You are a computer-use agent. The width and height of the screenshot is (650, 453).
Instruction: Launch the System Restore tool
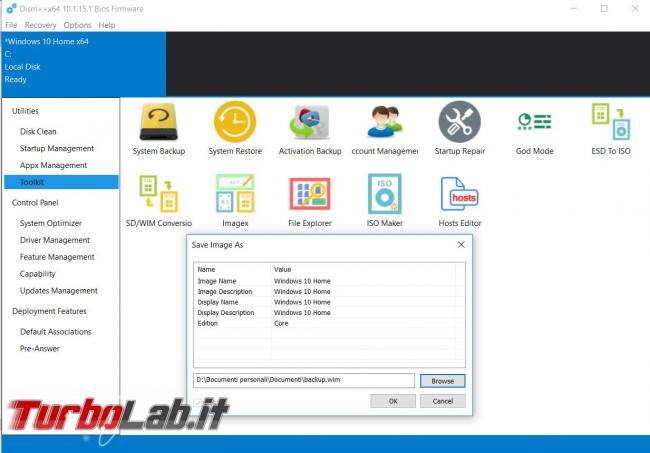(x=235, y=128)
